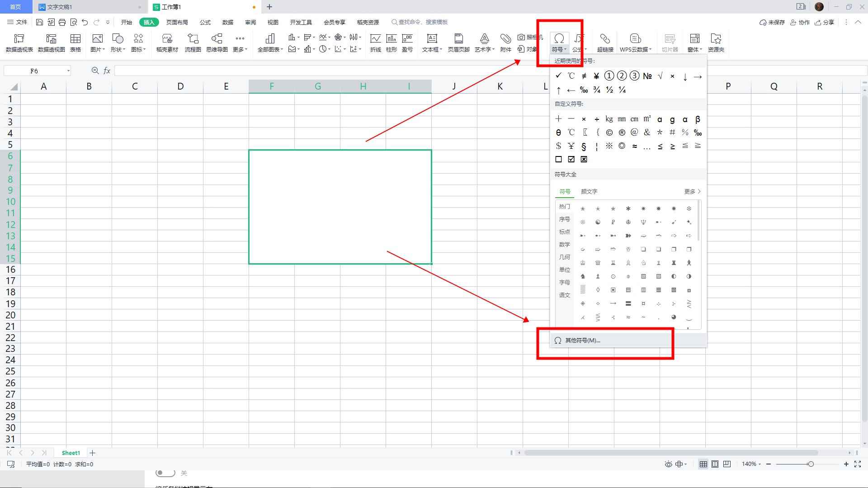The height and width of the screenshot is (488, 868).
Task: Open the 资源夹 resource folder
Action: click(716, 43)
